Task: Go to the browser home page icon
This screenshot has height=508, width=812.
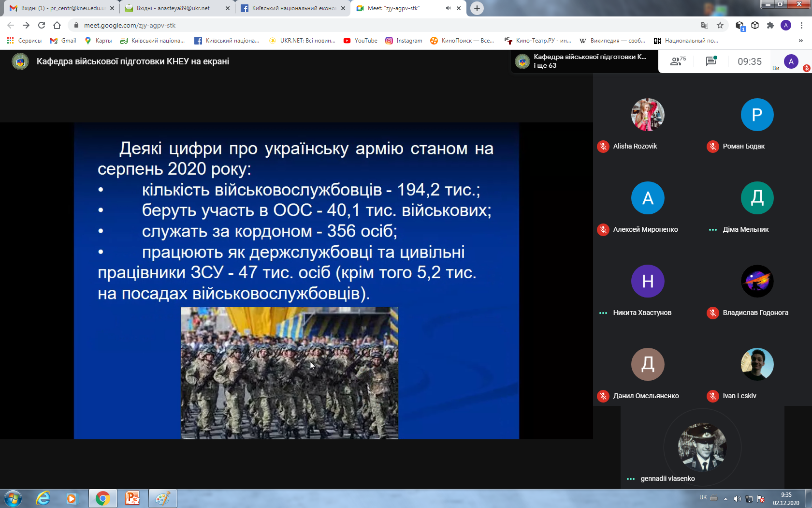Action: click(x=57, y=25)
